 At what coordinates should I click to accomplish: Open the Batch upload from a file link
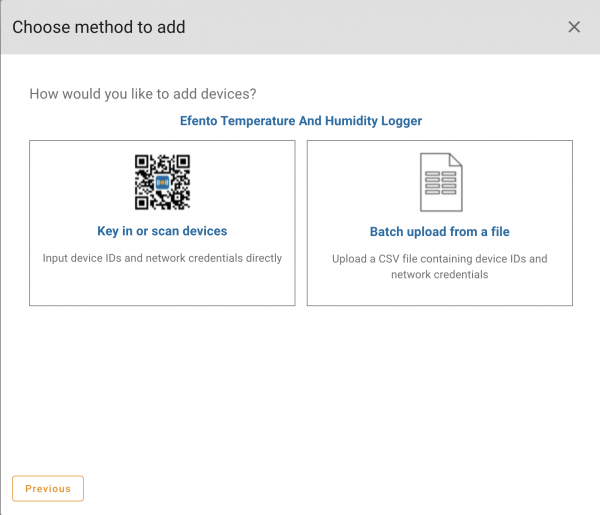point(440,232)
